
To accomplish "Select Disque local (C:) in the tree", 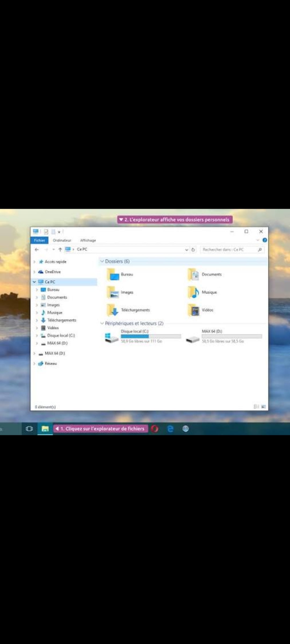I will point(61,335).
